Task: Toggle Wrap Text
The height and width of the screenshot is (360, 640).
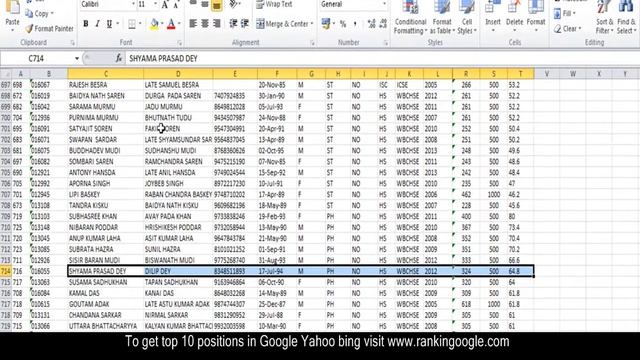Action: tap(274, 4)
